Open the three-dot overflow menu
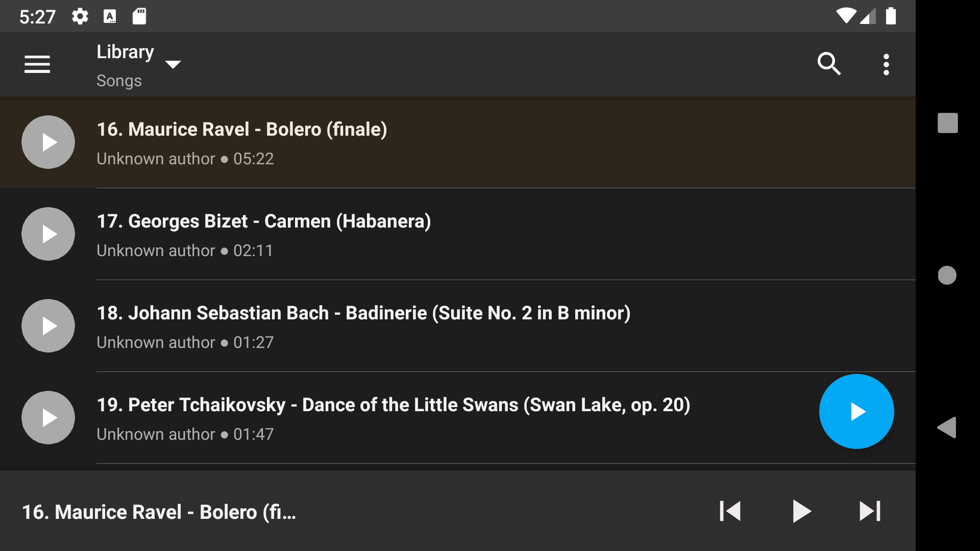Image resolution: width=980 pixels, height=551 pixels. [887, 64]
